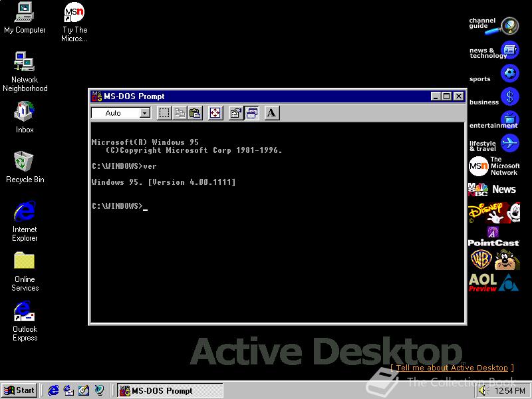Click MS-DOS Prompt taskbar button
This screenshot has height=399, width=532.
pyautogui.click(x=170, y=390)
